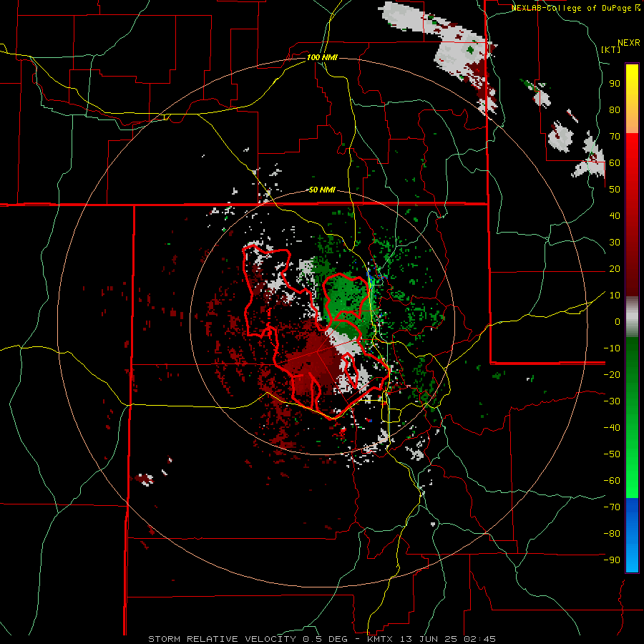Click the "-80" scale value
This screenshot has height=644, width=644.
[x=612, y=534]
